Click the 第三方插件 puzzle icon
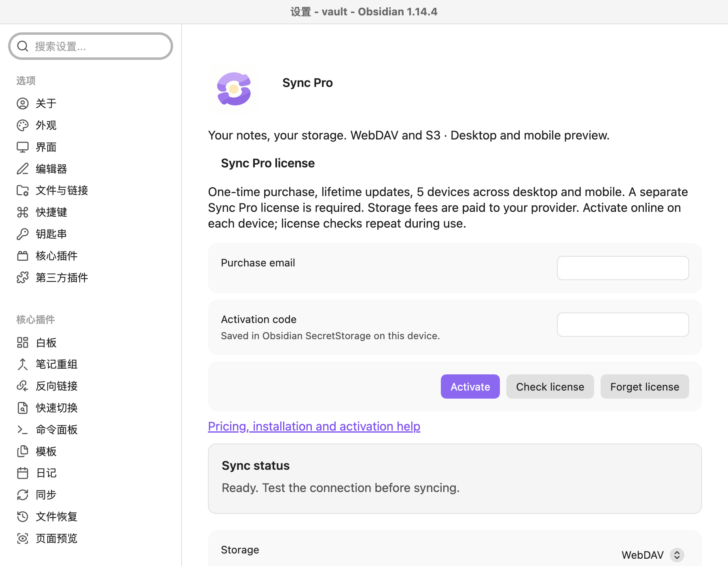The image size is (728, 566). pos(23,278)
